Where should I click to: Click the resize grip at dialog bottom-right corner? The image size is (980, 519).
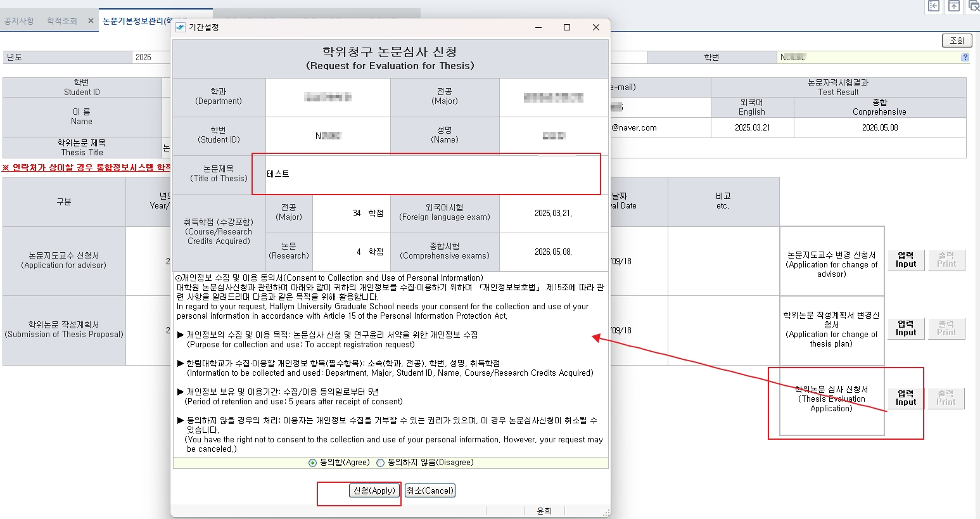click(x=606, y=513)
